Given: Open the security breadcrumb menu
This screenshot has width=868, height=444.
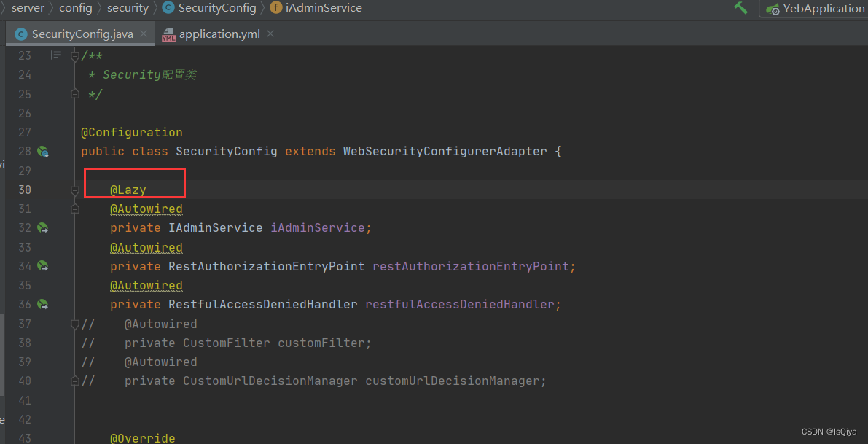Looking at the screenshot, I should tap(128, 8).
